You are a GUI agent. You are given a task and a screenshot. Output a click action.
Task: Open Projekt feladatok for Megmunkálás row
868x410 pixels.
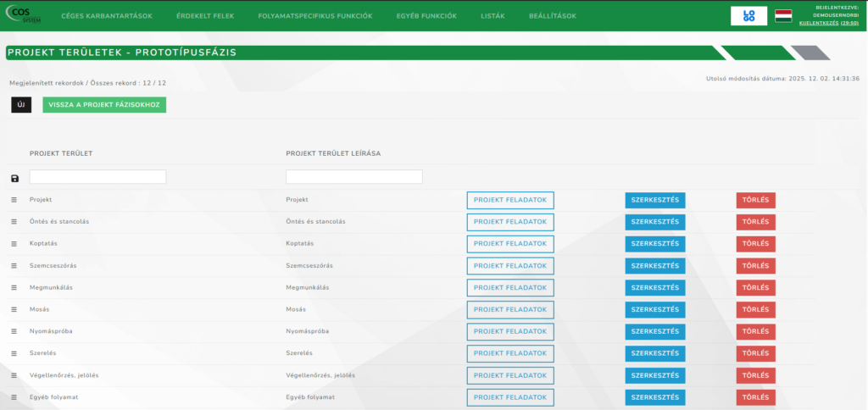[x=509, y=288]
